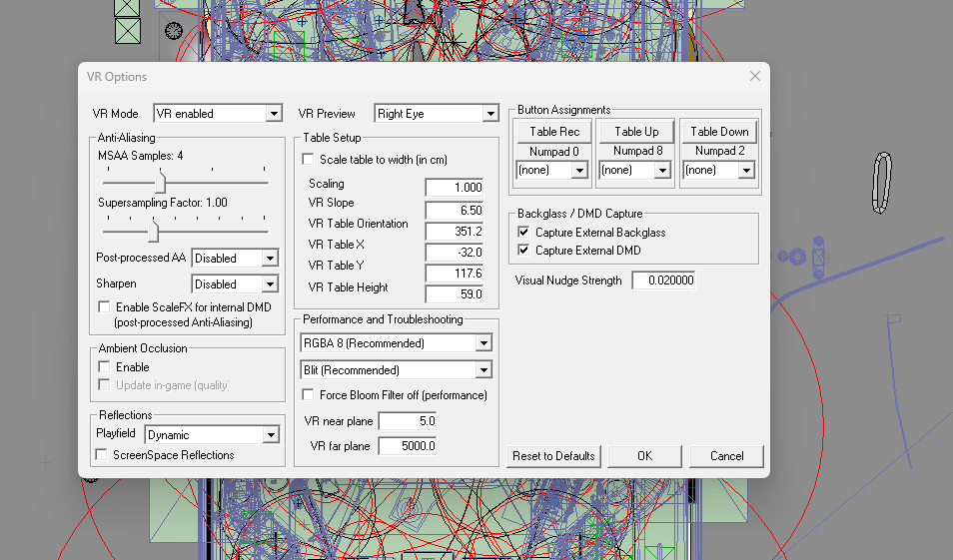953x560 pixels.
Task: Uncheck Capture External DMD
Action: [x=523, y=251]
